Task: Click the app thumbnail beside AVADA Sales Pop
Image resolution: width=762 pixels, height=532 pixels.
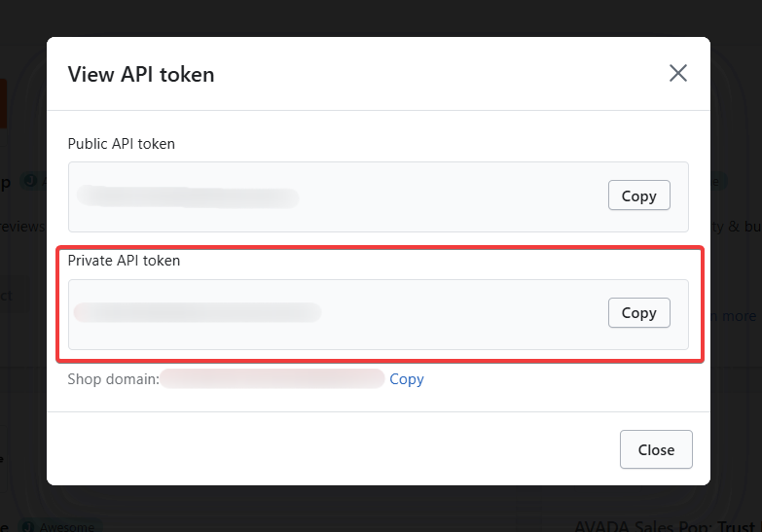Action: pyautogui.click(x=530, y=520)
